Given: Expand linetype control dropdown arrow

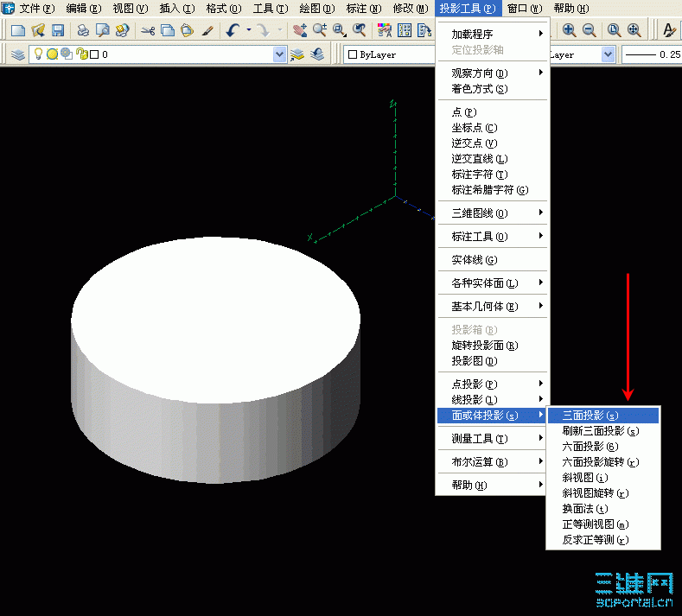Looking at the screenshot, I should tap(608, 54).
